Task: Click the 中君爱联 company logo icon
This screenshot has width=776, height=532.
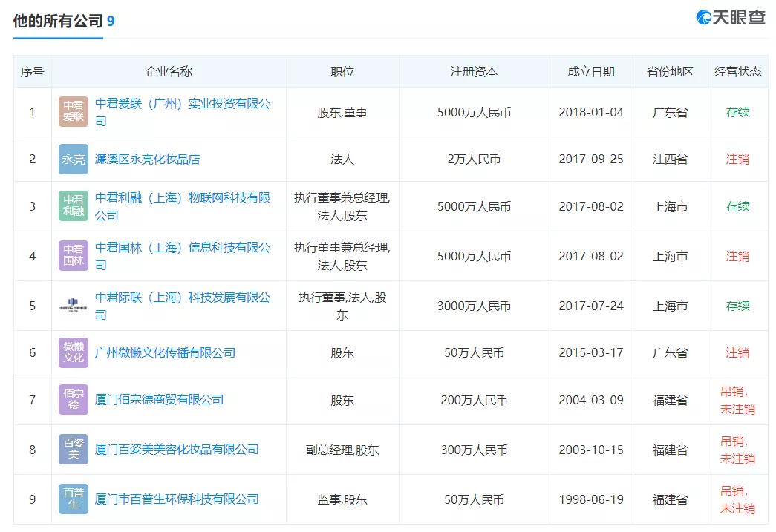Action: pos(74,112)
